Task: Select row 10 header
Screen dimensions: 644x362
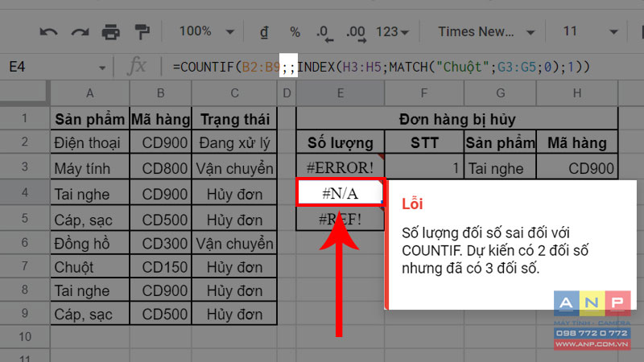Action: [25, 337]
